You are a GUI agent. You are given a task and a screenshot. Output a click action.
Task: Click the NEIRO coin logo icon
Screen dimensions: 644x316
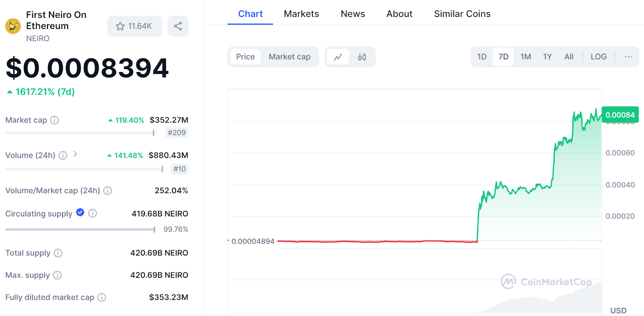point(13,26)
